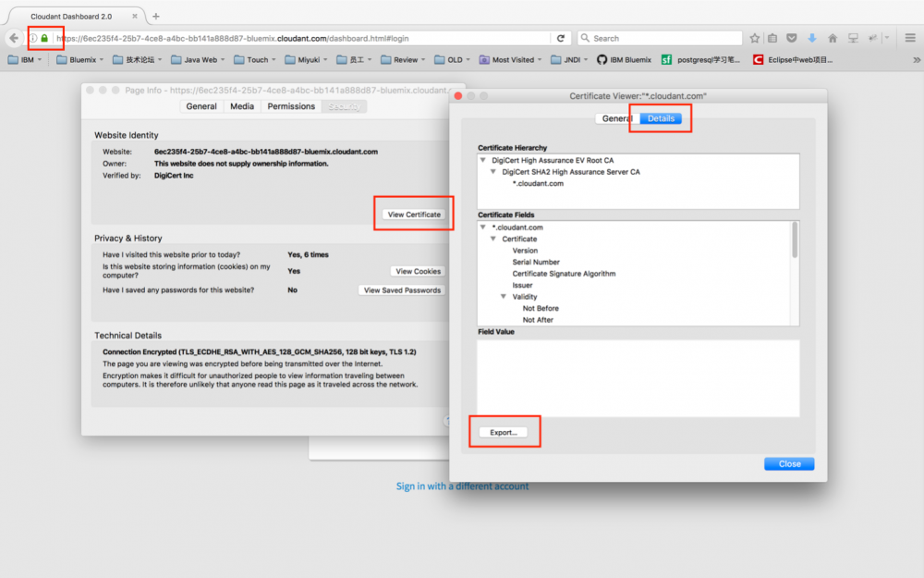924x578 pixels.
Task: Open a new tab with the plus icon
Action: click(x=155, y=17)
